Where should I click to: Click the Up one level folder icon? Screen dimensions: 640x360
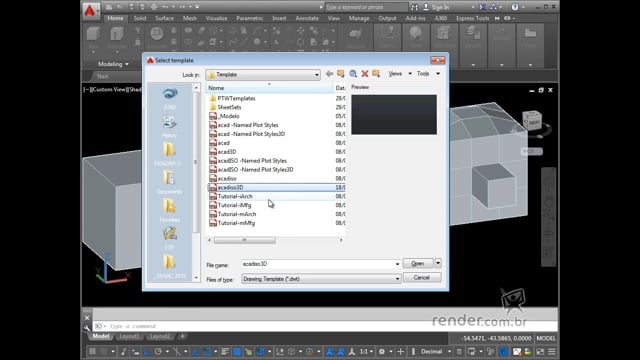click(340, 74)
